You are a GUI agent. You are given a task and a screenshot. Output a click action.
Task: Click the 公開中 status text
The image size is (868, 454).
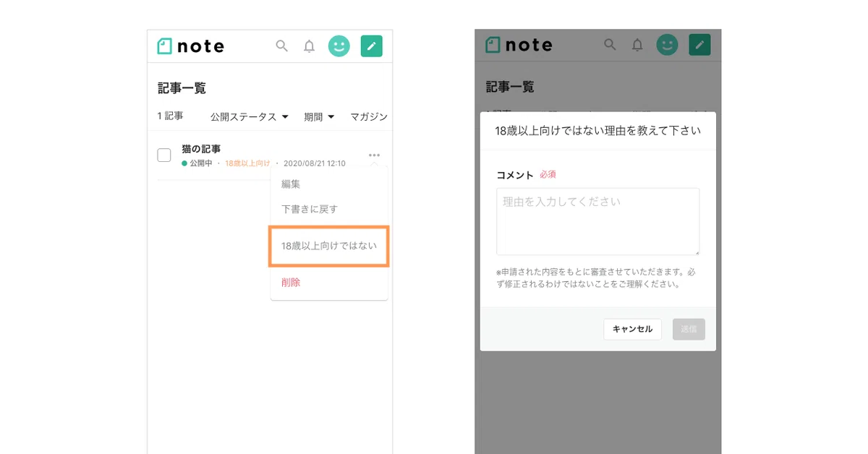pyautogui.click(x=201, y=163)
